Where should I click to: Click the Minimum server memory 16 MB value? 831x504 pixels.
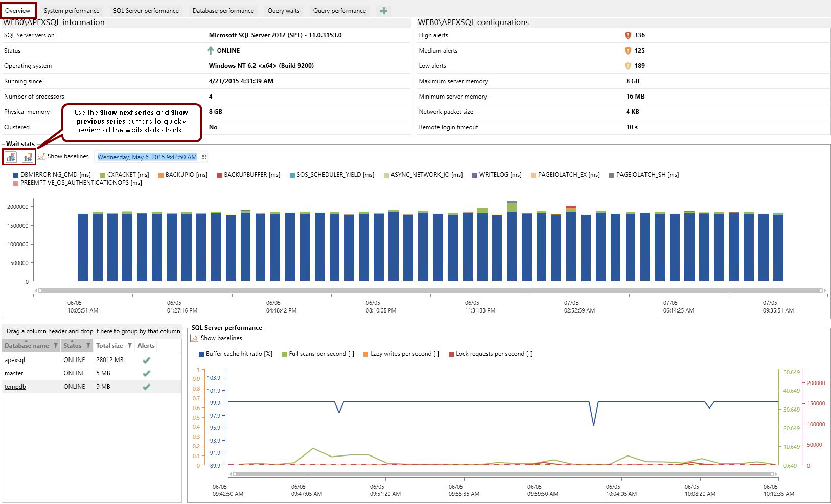pyautogui.click(x=635, y=97)
